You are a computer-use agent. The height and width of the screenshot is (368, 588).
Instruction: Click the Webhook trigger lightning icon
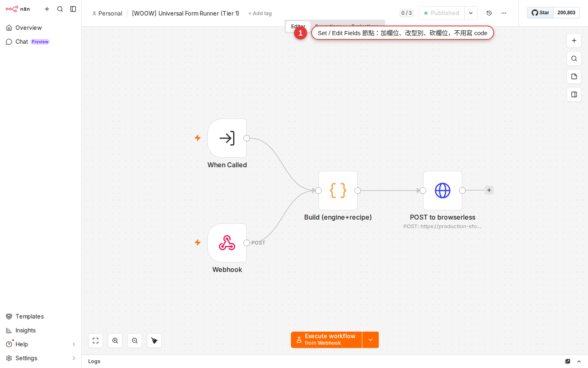(x=198, y=243)
